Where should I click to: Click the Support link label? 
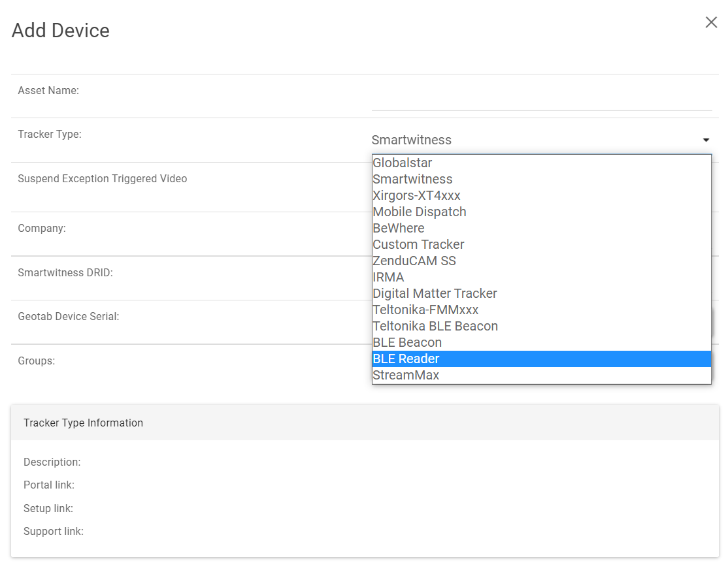(x=54, y=532)
